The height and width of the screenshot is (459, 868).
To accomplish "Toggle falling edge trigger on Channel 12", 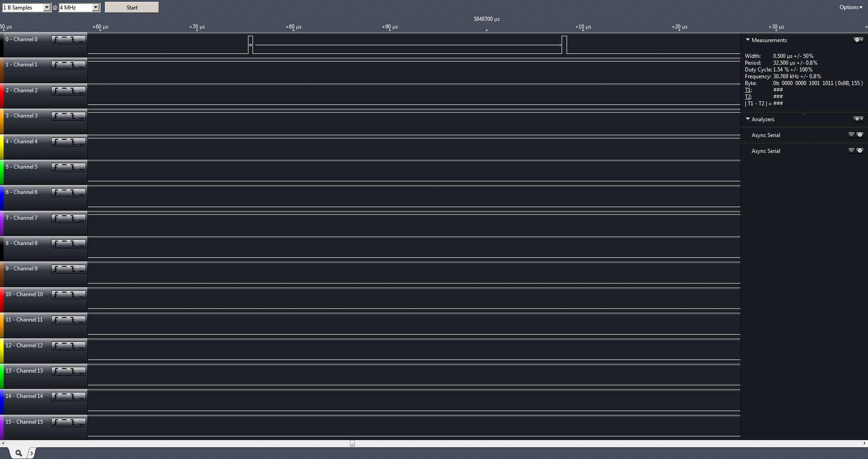I will click(73, 346).
